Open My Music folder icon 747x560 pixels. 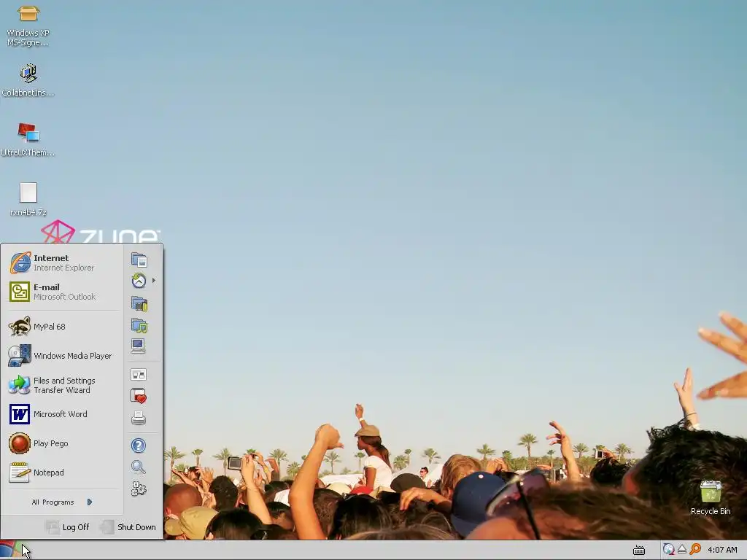(139, 325)
